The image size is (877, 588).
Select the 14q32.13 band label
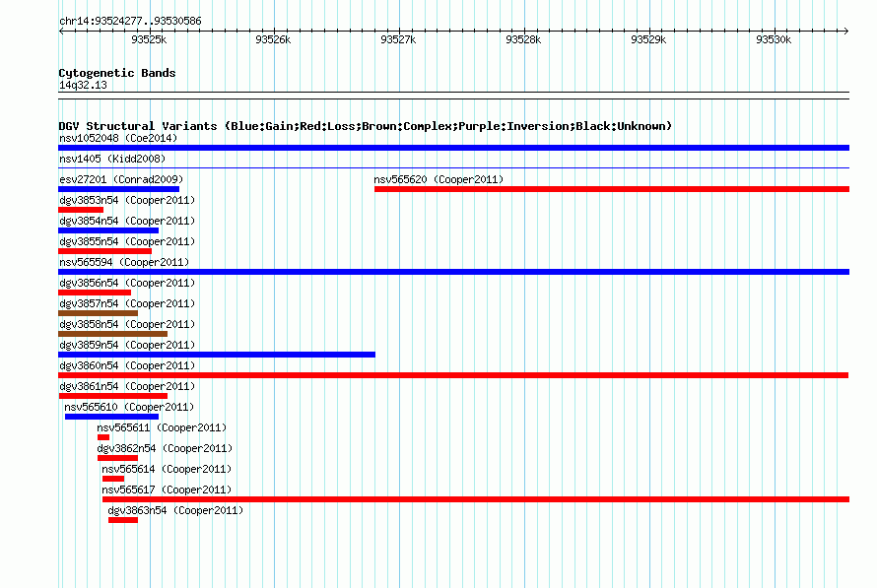point(83,85)
